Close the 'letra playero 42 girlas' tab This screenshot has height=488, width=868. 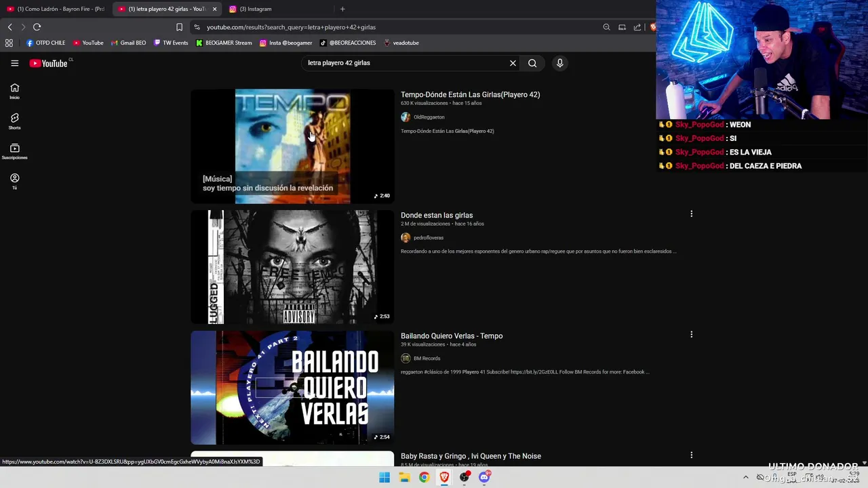coord(214,9)
